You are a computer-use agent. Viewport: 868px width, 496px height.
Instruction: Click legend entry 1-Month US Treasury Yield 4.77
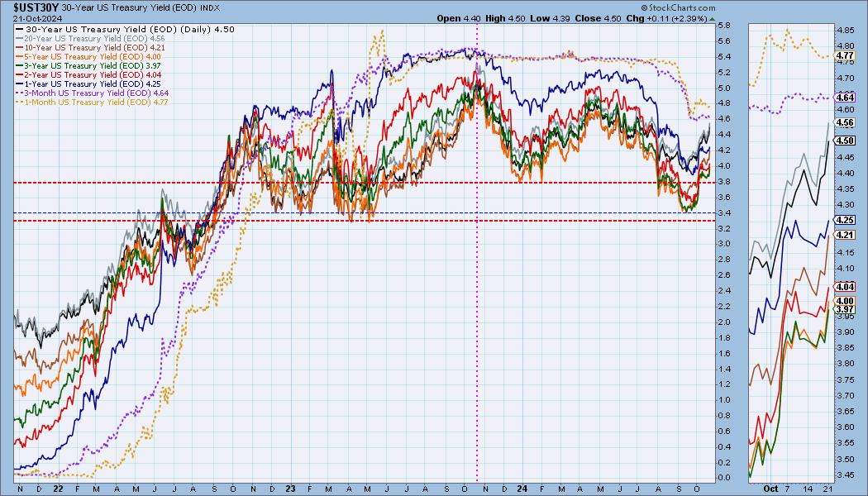93,102
